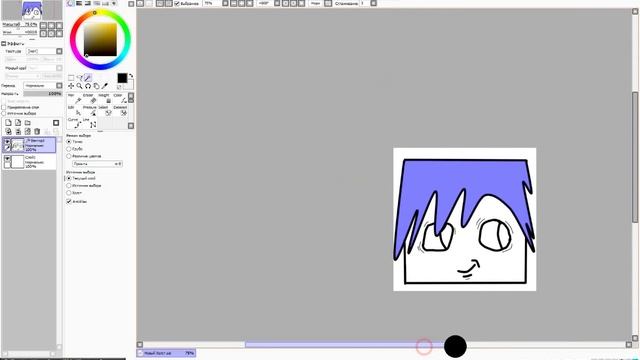Viewport: 640px width, 360px height.
Task: Toggle the Выбранное checkbox in the toolbar
Action: [x=177, y=3]
